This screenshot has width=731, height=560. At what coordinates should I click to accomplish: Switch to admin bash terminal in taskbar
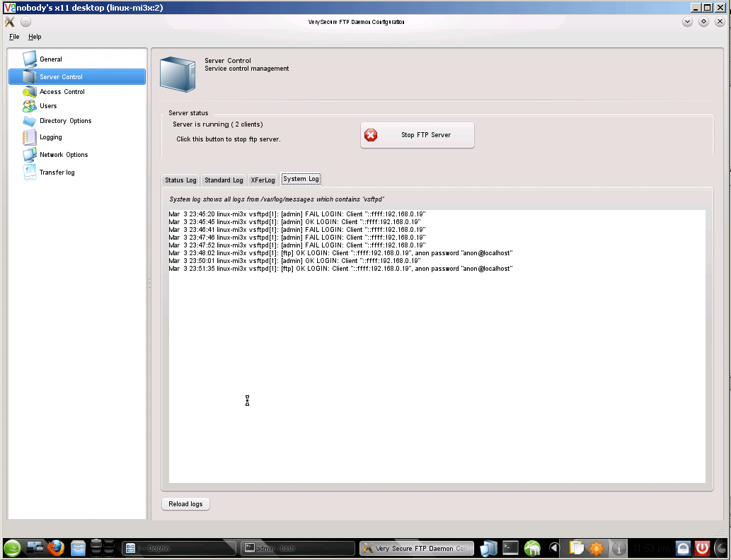click(298, 549)
